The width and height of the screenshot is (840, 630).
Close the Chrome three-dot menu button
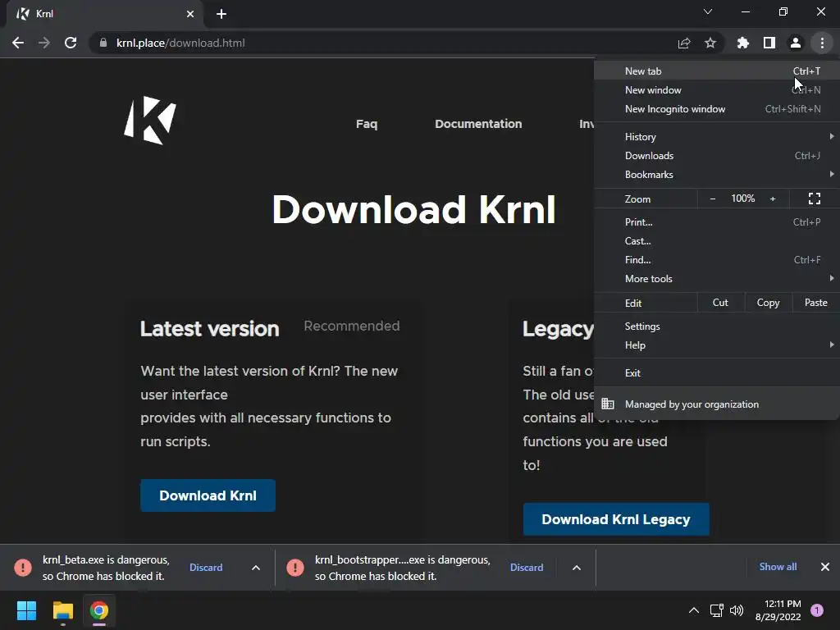coord(822,43)
